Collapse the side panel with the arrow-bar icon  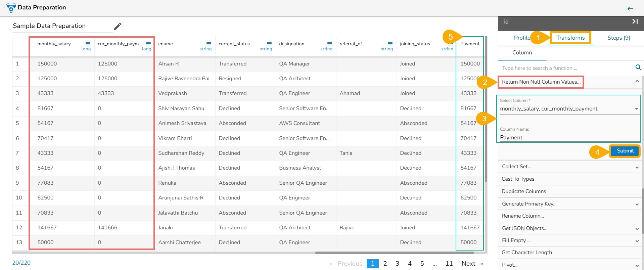pyautogui.click(x=635, y=21)
